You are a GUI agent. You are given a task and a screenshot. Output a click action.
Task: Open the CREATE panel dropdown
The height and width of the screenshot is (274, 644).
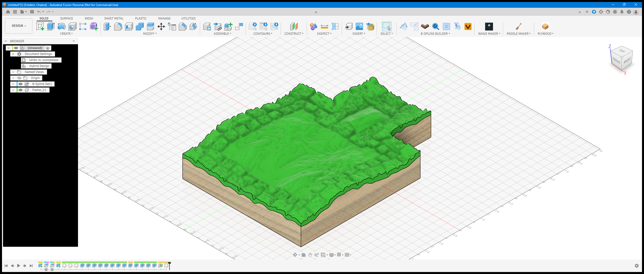[66, 34]
